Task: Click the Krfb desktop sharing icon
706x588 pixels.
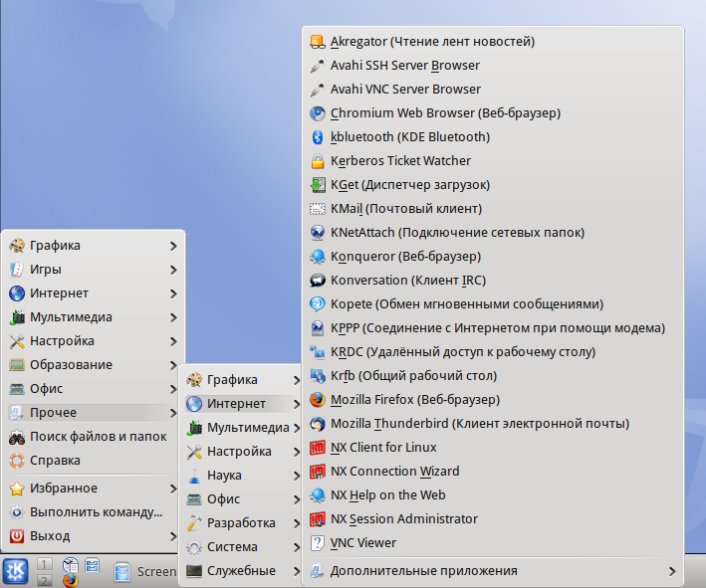Action: pos(318,376)
